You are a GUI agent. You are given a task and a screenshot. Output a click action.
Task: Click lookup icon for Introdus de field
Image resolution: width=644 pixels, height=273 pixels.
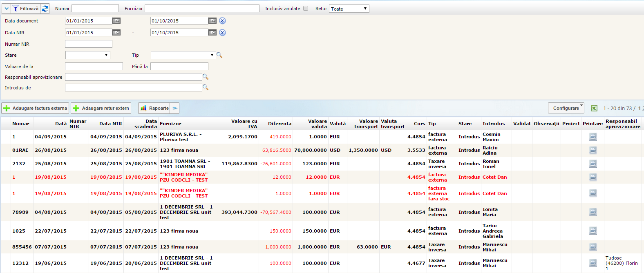coord(206,87)
